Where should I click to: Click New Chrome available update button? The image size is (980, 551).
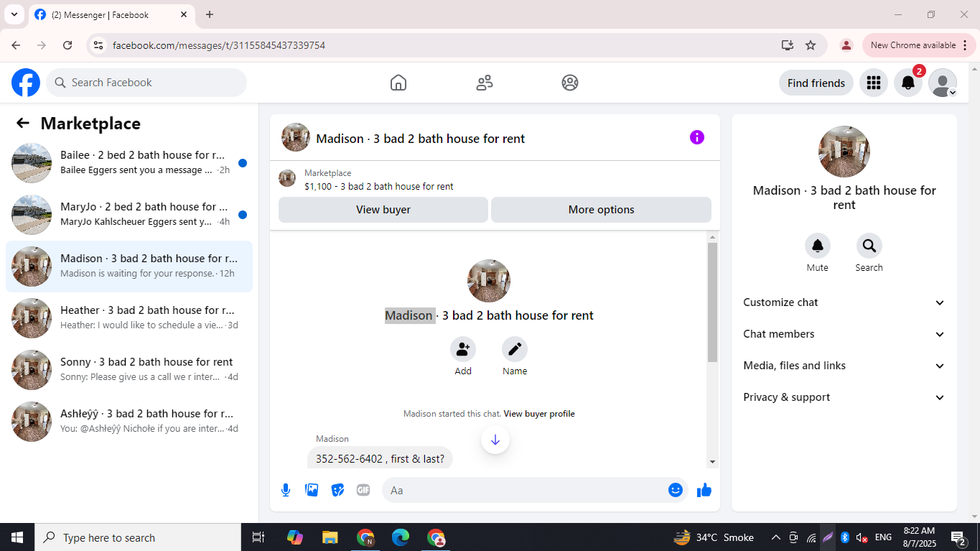919,45
